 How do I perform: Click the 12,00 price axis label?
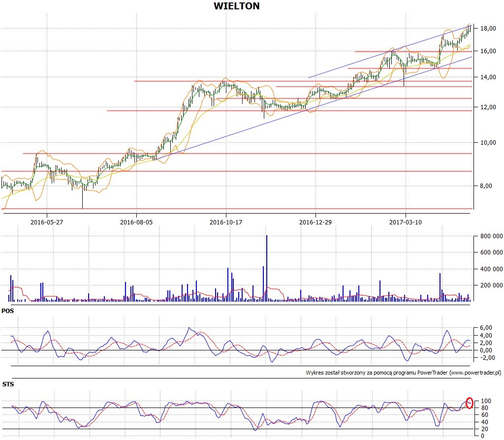(x=488, y=107)
